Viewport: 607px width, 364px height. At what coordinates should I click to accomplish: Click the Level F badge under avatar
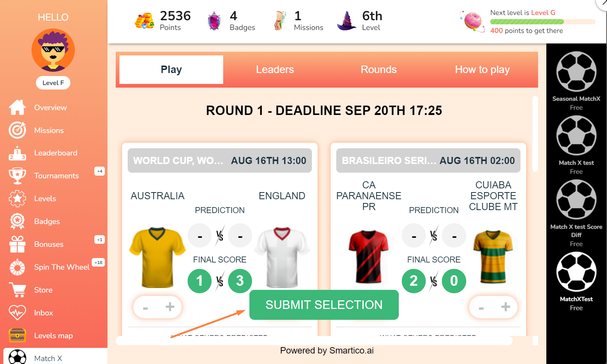point(53,83)
